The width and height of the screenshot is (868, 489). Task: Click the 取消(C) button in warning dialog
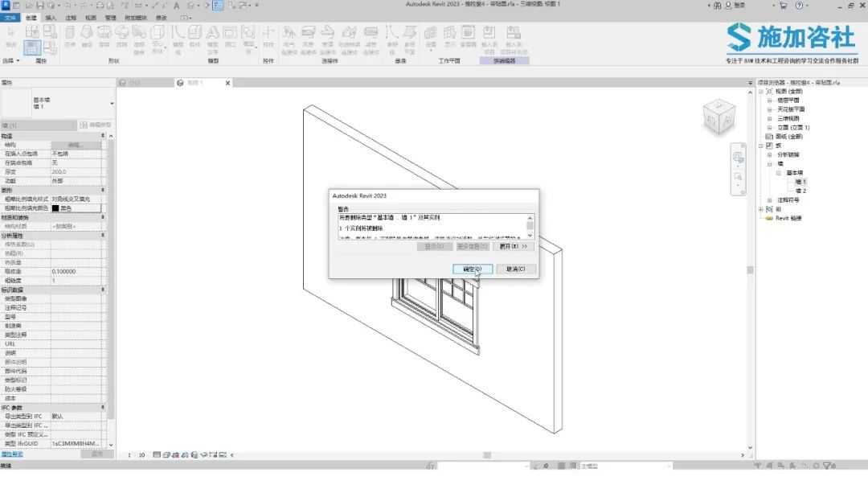516,269
